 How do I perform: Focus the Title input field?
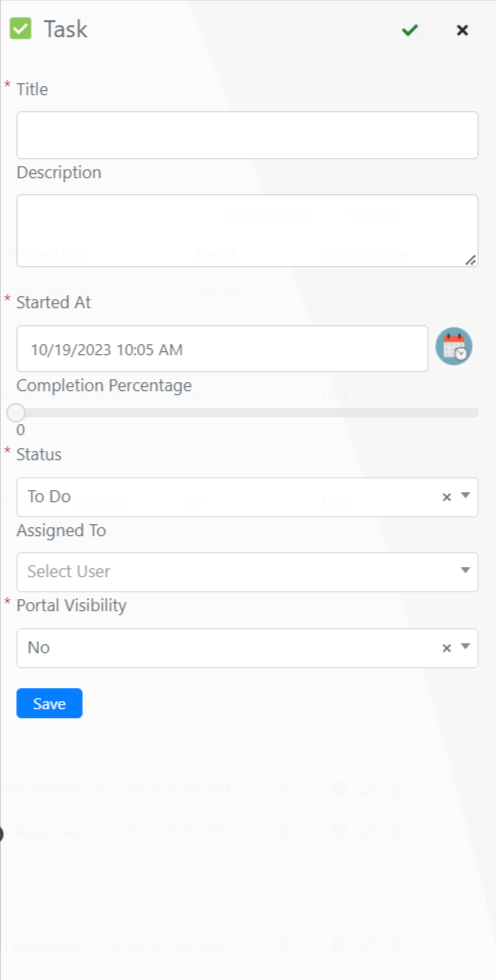pyautogui.click(x=247, y=135)
